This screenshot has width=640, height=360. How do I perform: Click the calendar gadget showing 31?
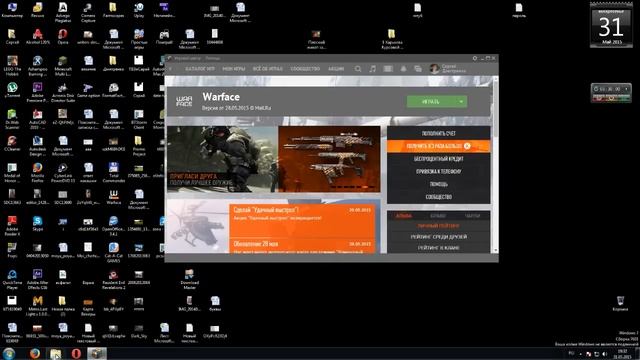[611, 25]
